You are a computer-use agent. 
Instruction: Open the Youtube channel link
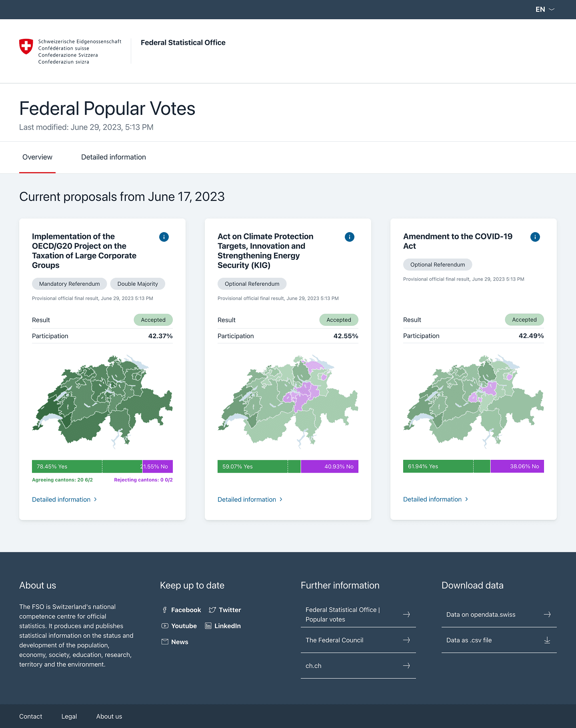(179, 626)
